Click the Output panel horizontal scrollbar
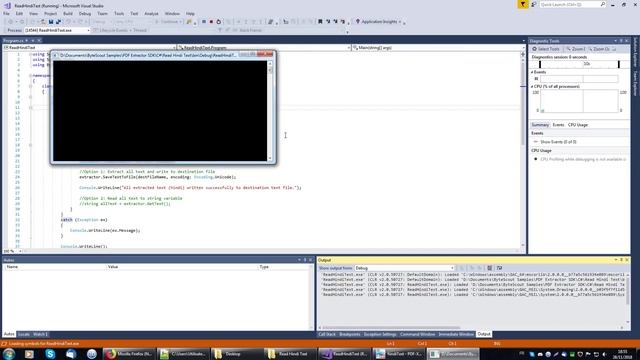Screen dimensions: 640x360 point(473,328)
